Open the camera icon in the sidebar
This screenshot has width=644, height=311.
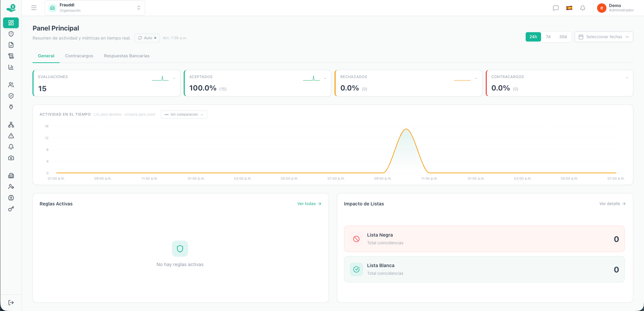pyautogui.click(x=11, y=158)
